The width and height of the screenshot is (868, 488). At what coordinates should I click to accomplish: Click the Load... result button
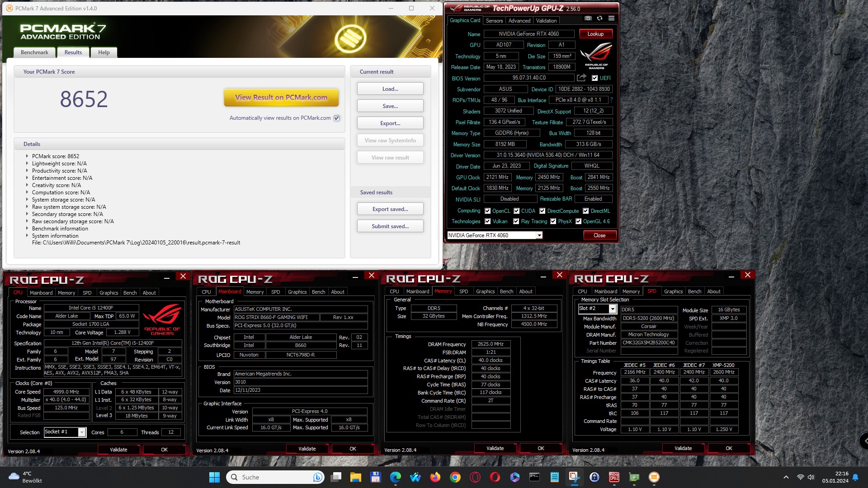390,89
